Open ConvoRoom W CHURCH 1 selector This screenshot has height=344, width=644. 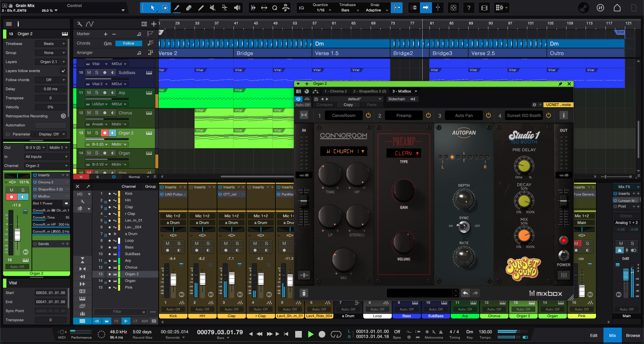click(343, 151)
